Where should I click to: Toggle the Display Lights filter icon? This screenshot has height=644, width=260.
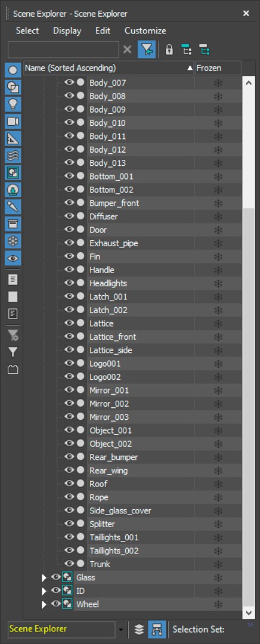coord(13,104)
